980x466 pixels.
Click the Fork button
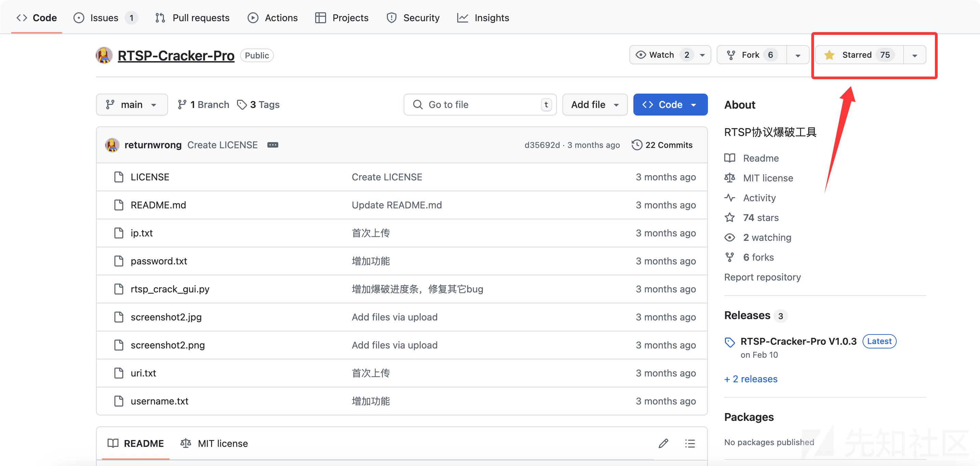(x=751, y=55)
